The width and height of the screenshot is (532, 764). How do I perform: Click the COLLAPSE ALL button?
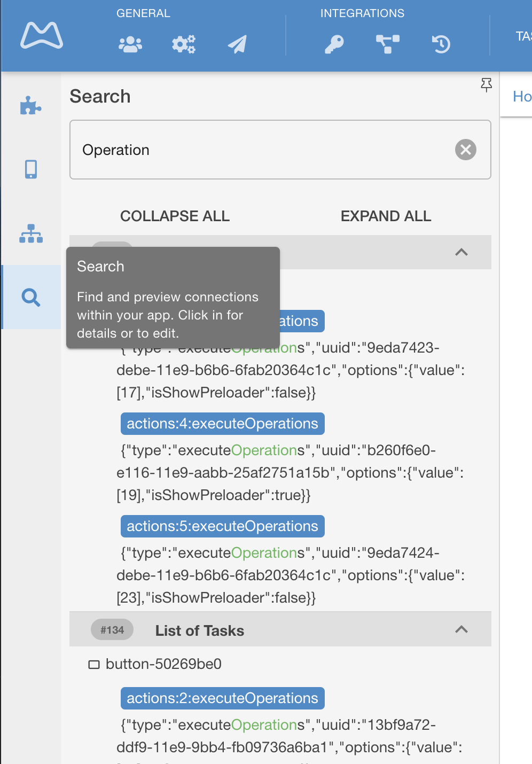click(175, 216)
